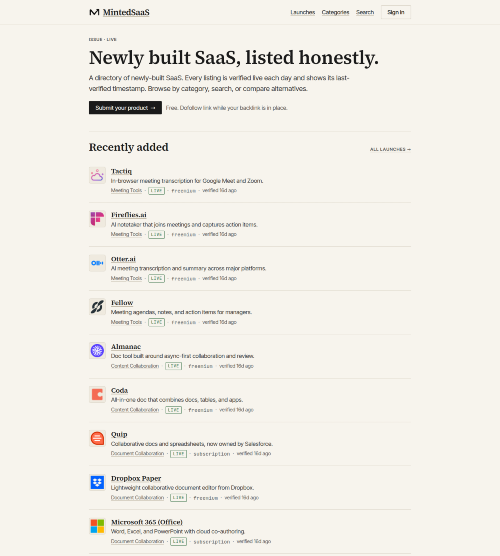Open the Almanac logo icon
The height and width of the screenshot is (556, 500).
[x=97, y=351]
